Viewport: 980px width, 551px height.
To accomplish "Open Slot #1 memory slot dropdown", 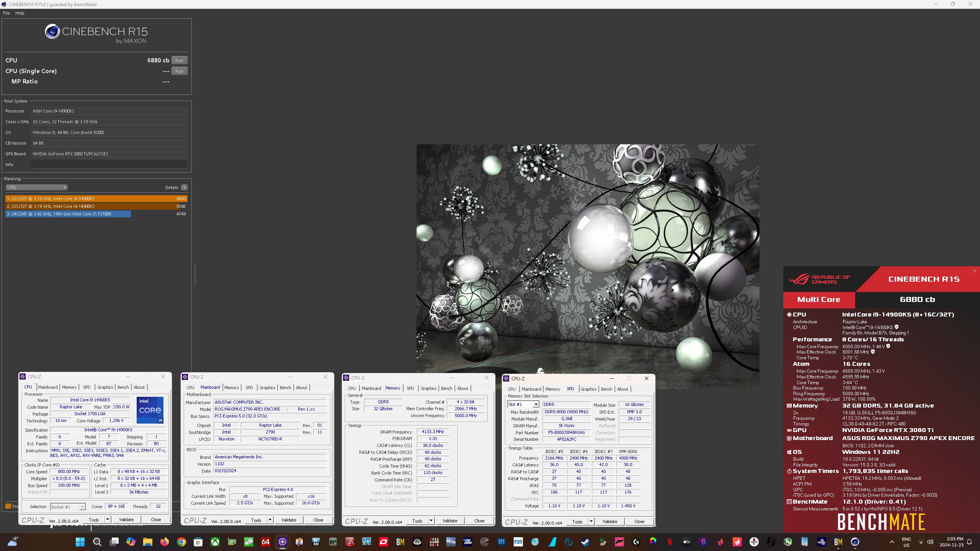I will pos(523,404).
